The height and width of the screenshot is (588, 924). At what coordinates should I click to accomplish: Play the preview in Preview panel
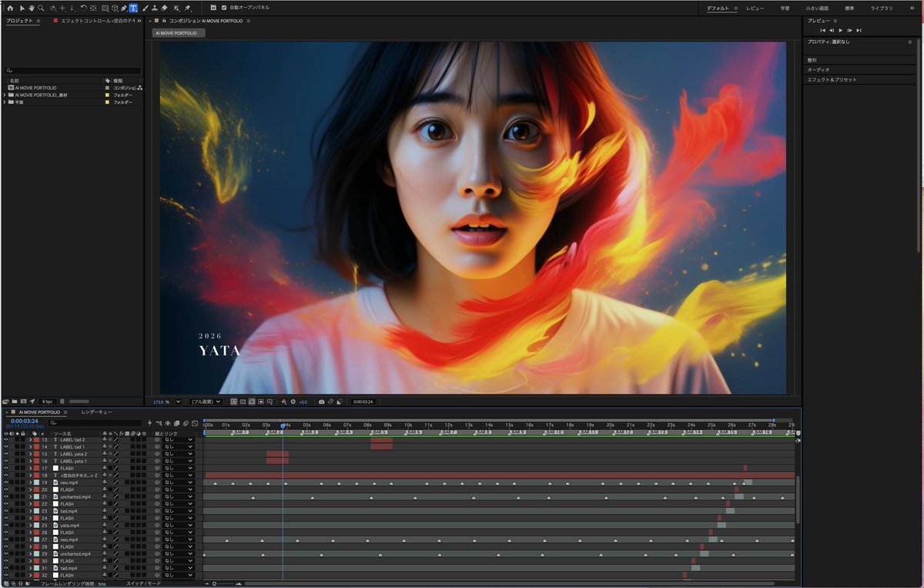pyautogui.click(x=840, y=30)
